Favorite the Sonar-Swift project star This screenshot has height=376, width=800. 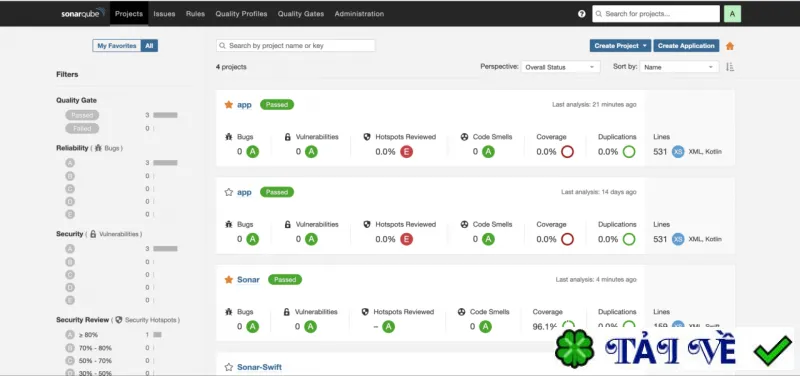pyautogui.click(x=229, y=367)
